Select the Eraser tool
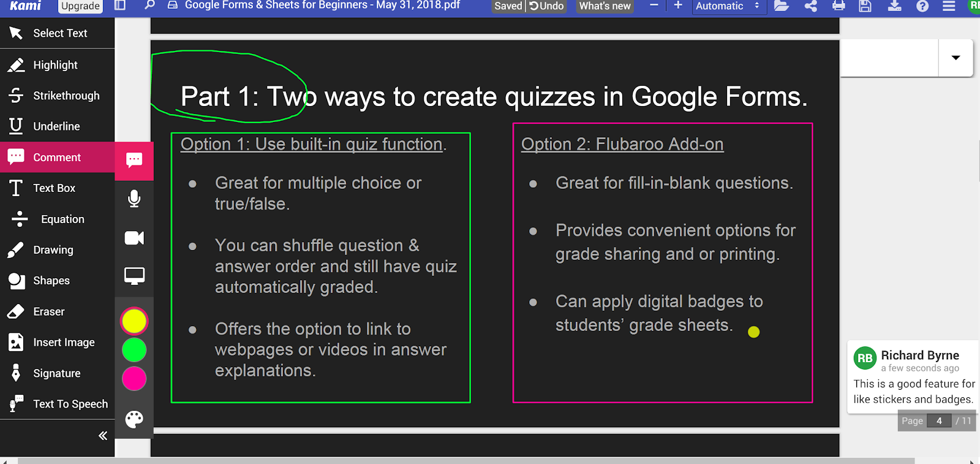 [57, 311]
